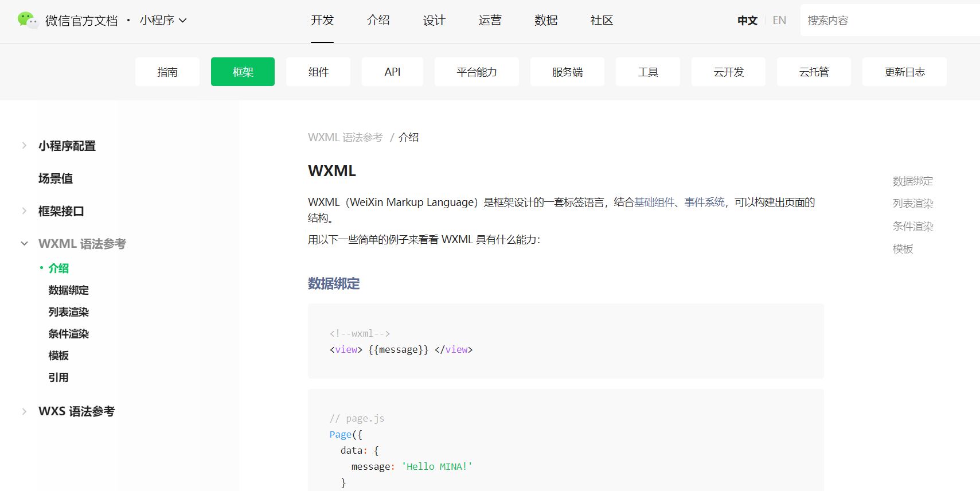
Task: Follow the 基础组件 link
Action: [x=654, y=202]
